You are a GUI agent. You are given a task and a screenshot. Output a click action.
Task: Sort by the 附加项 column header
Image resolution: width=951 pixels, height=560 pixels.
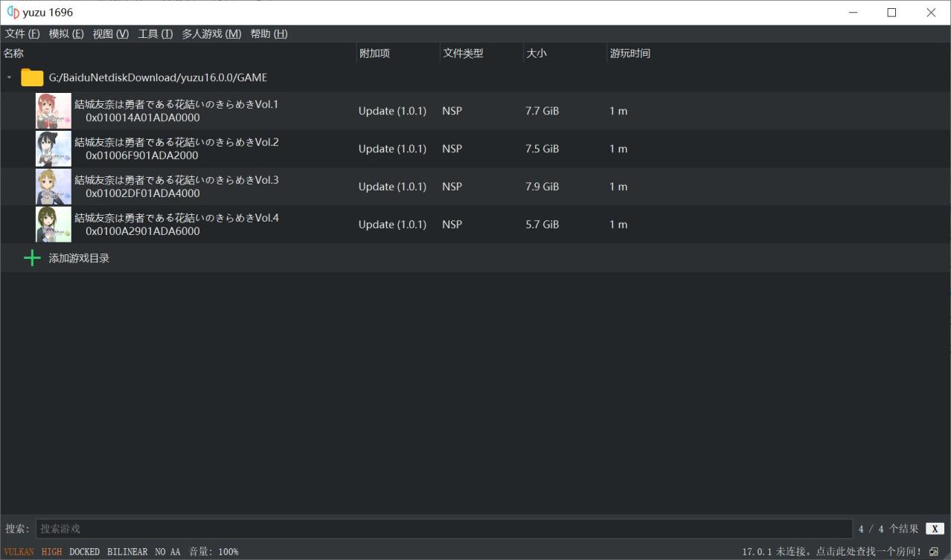[x=398, y=54]
